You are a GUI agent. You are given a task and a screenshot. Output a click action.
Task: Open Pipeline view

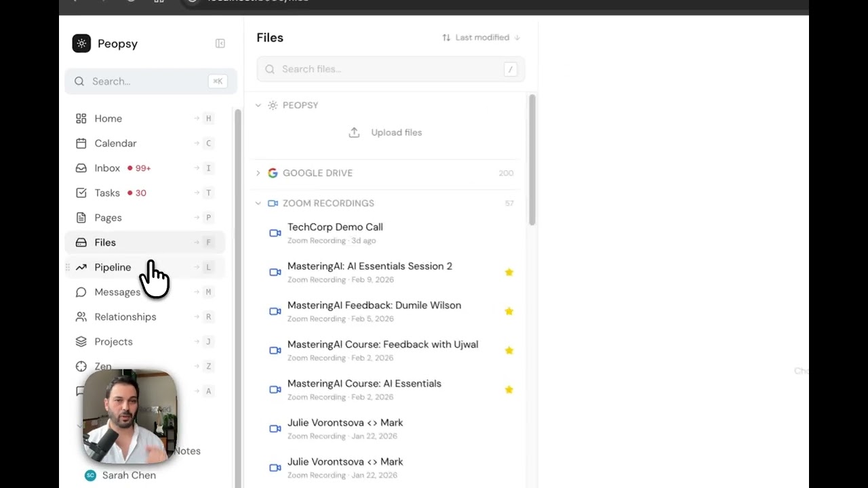(x=145, y=267)
